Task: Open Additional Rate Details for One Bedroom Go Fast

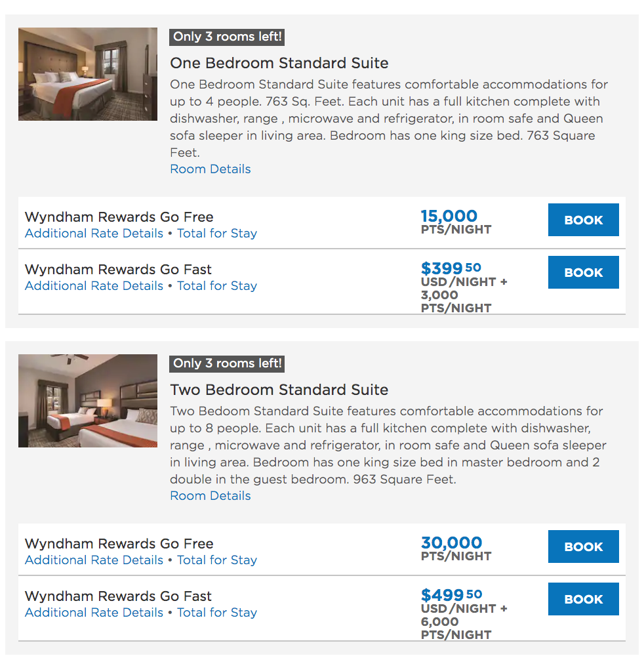Action: coord(94,286)
